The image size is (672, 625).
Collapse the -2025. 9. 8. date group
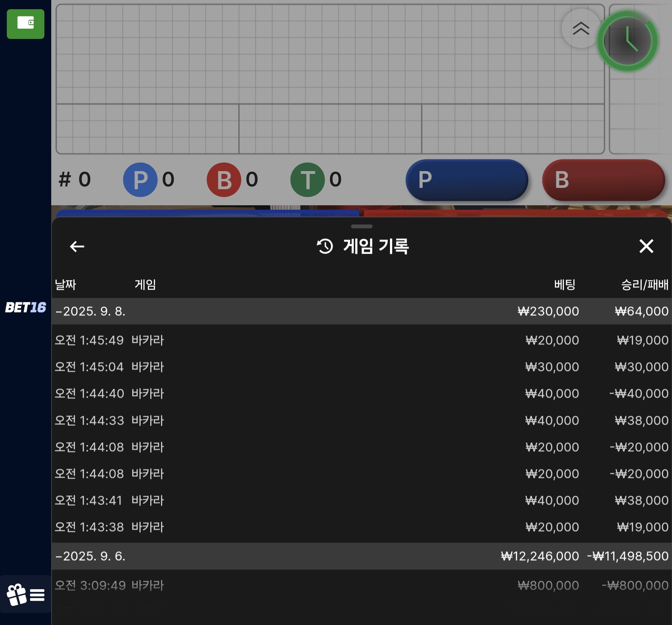362,311
